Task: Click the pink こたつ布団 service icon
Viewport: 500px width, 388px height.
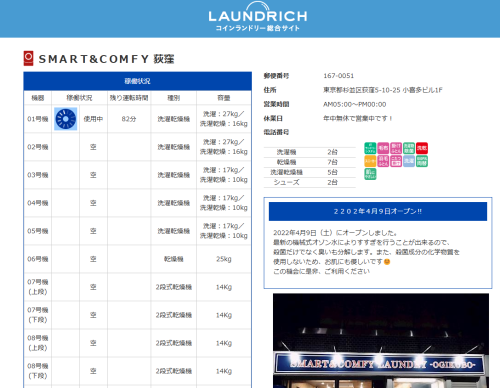Action: coord(396,161)
